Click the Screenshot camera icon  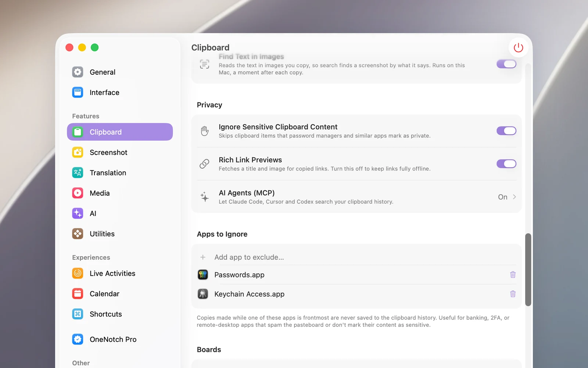[x=78, y=152]
